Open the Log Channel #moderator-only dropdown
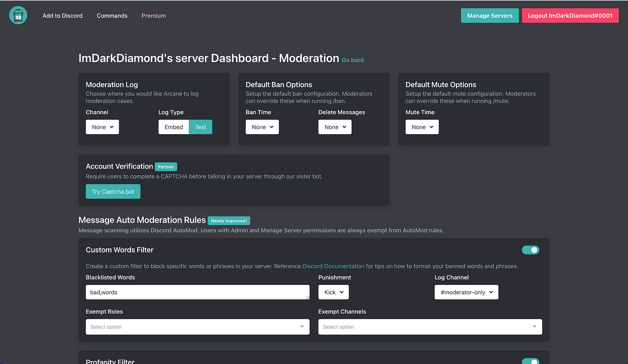This screenshot has height=364, width=628. [x=467, y=292]
